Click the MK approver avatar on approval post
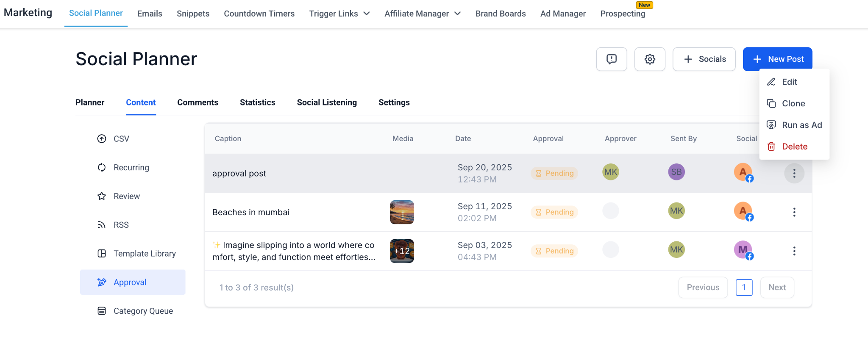Image resolution: width=868 pixels, height=343 pixels. (x=610, y=172)
